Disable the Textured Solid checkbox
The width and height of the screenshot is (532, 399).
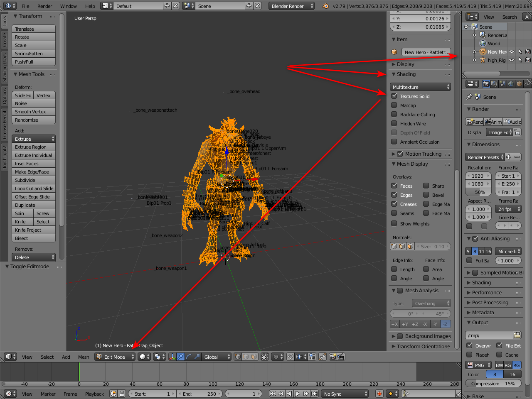pos(394,96)
